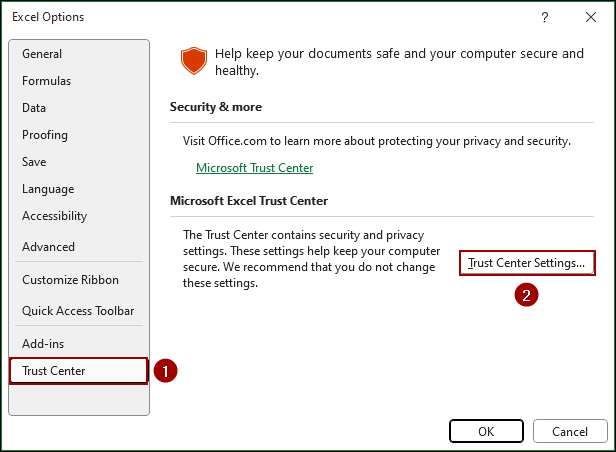Confirm with the OK button
The height and width of the screenshot is (452, 616).
tap(486, 431)
